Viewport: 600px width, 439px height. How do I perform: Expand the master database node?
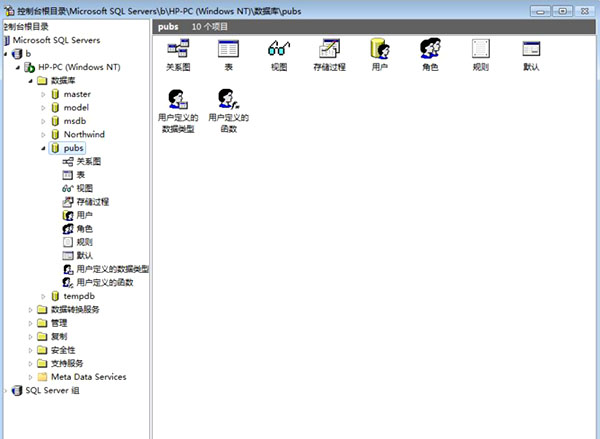point(43,94)
